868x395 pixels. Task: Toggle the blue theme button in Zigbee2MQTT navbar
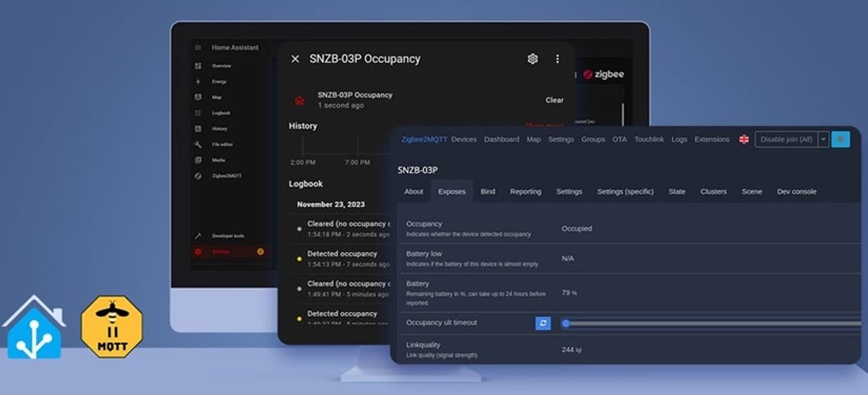pos(841,139)
